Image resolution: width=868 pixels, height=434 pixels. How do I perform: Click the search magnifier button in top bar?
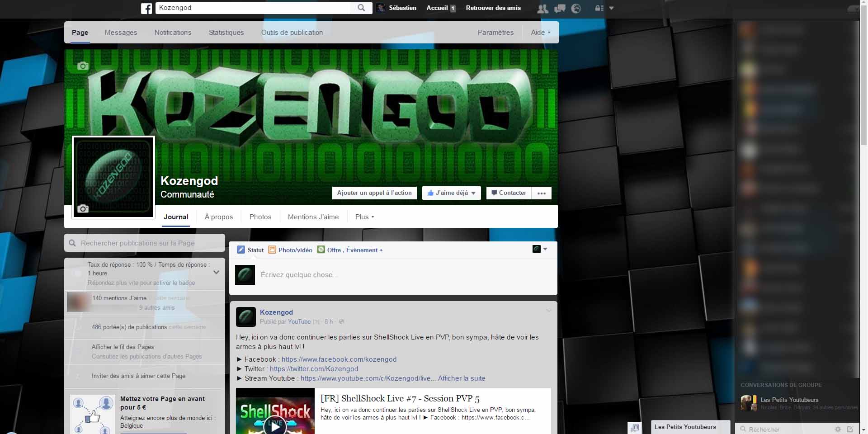pyautogui.click(x=361, y=8)
